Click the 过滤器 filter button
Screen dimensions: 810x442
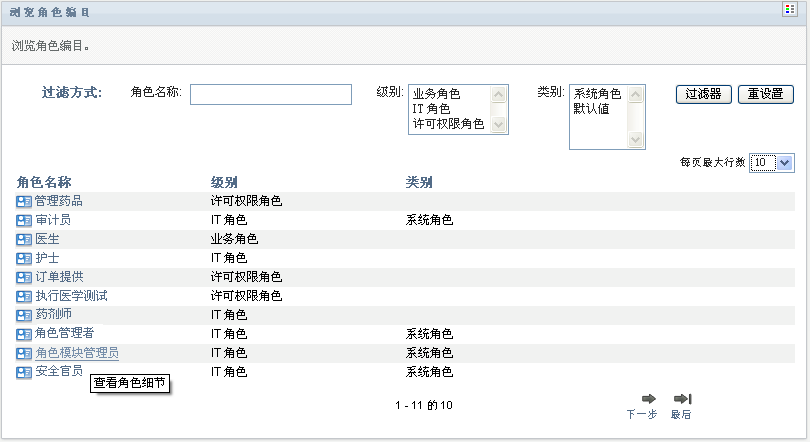(704, 94)
